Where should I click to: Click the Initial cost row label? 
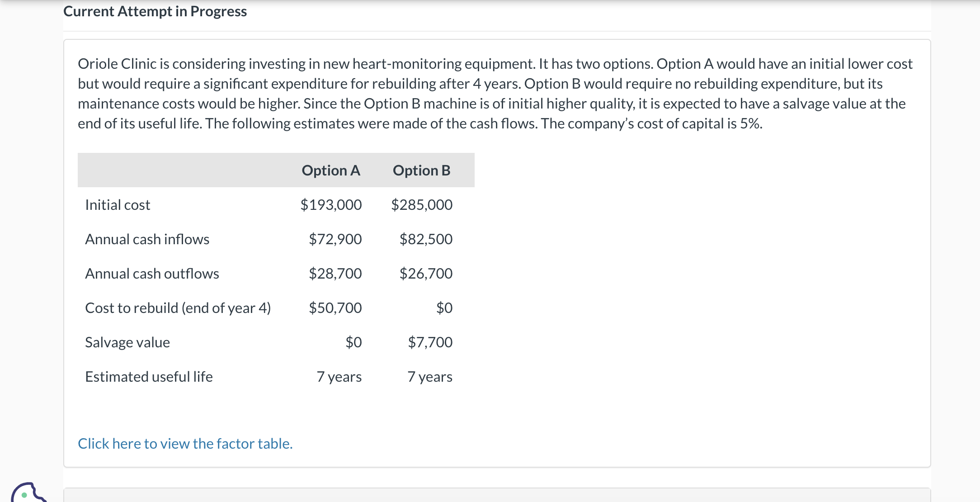pos(118,205)
